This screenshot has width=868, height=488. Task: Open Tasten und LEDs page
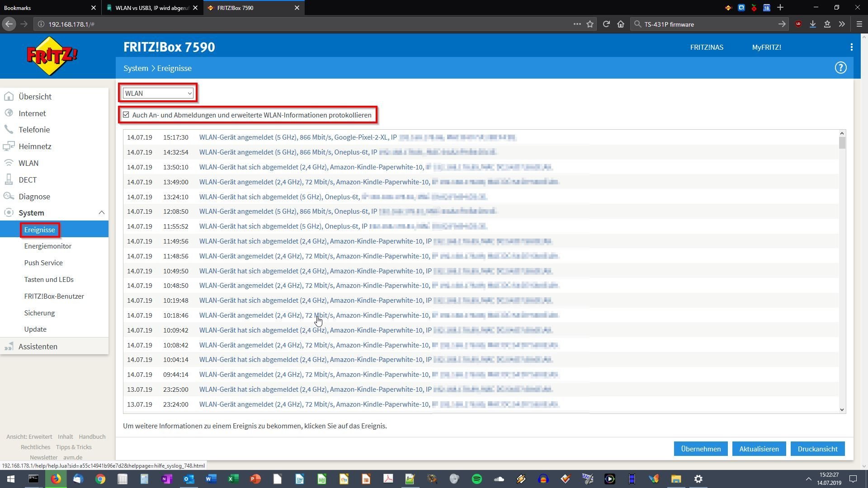[x=49, y=280]
